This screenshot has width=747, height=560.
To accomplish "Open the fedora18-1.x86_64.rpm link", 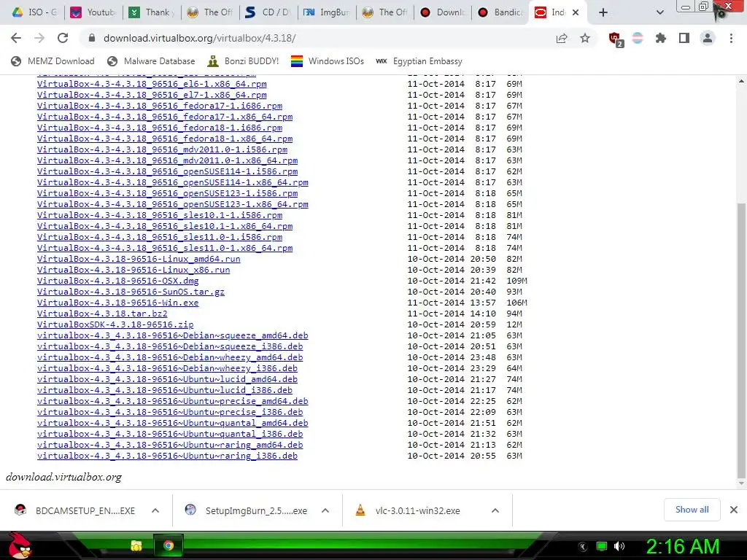I will pos(165,139).
